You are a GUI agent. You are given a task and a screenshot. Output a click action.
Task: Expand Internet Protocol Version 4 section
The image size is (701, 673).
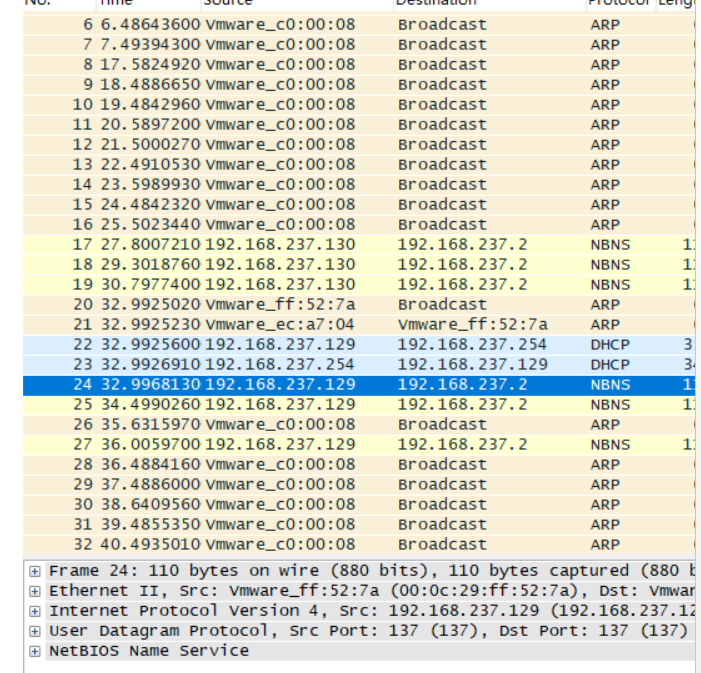click(34, 611)
